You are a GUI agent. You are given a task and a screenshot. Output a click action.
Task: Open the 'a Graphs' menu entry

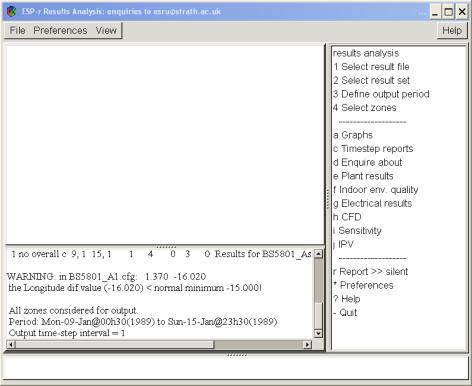click(x=353, y=135)
